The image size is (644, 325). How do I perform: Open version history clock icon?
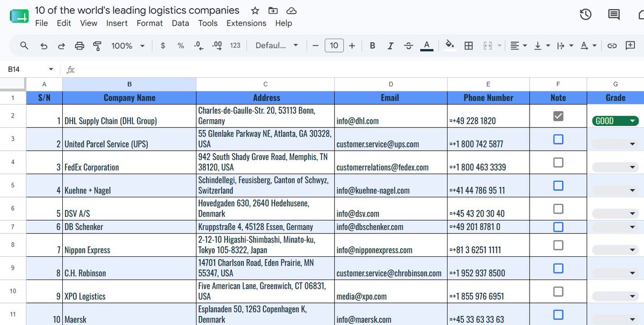click(586, 14)
